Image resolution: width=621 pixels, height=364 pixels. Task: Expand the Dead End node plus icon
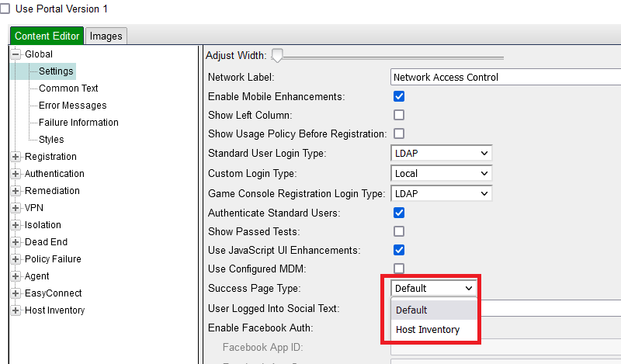16,242
